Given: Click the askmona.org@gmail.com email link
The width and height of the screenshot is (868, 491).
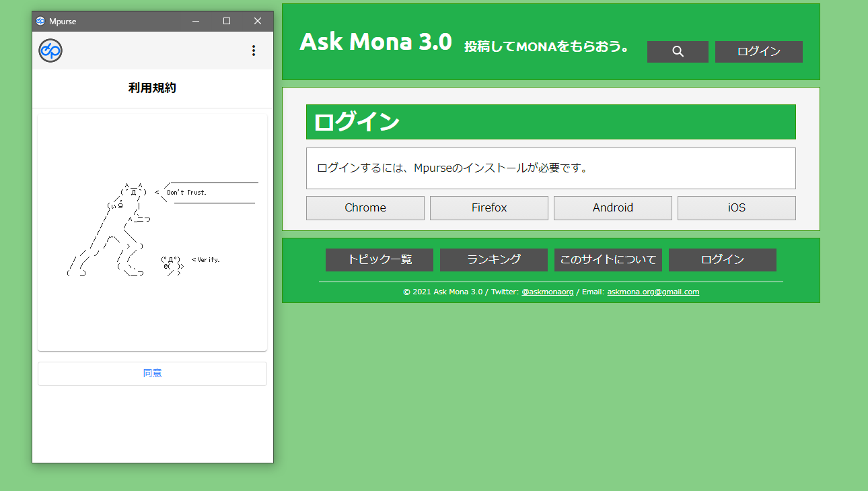Looking at the screenshot, I should click(653, 292).
